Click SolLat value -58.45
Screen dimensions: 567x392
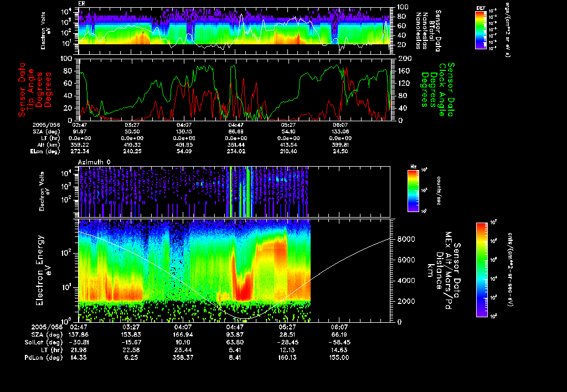pos(339,342)
